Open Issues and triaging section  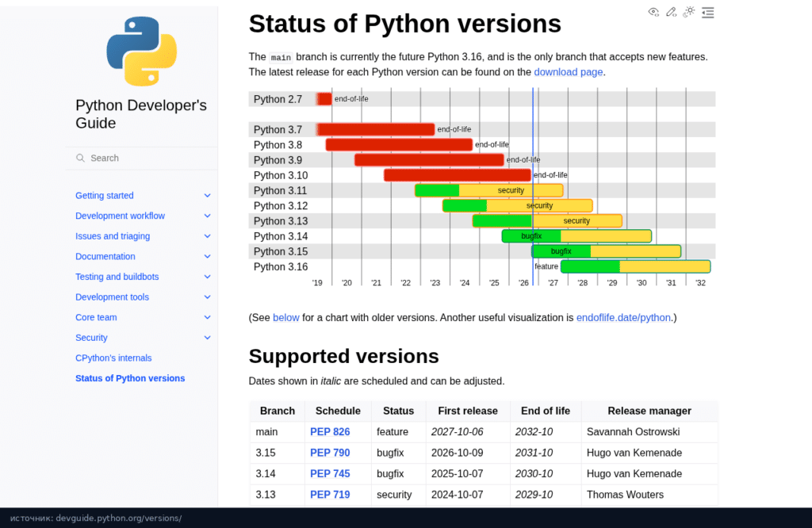pyautogui.click(x=113, y=236)
